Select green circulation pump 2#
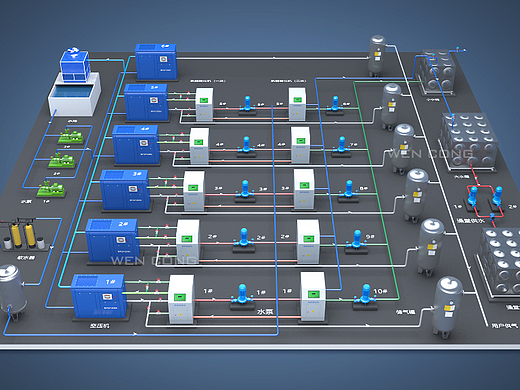This screenshot has height=390, width=520. click(61, 160)
